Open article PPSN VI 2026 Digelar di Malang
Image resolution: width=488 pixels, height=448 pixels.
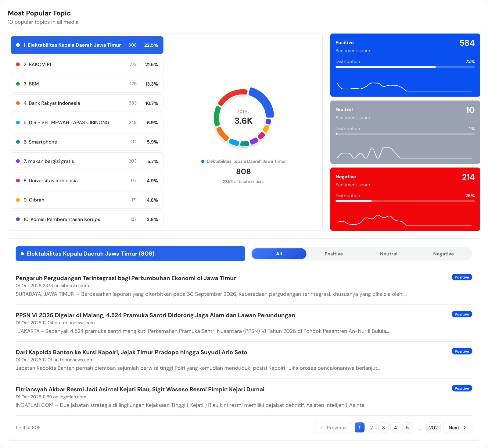click(155, 315)
